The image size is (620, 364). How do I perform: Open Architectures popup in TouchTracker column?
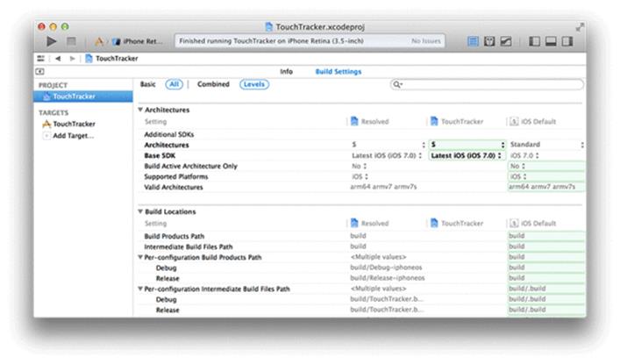point(467,145)
